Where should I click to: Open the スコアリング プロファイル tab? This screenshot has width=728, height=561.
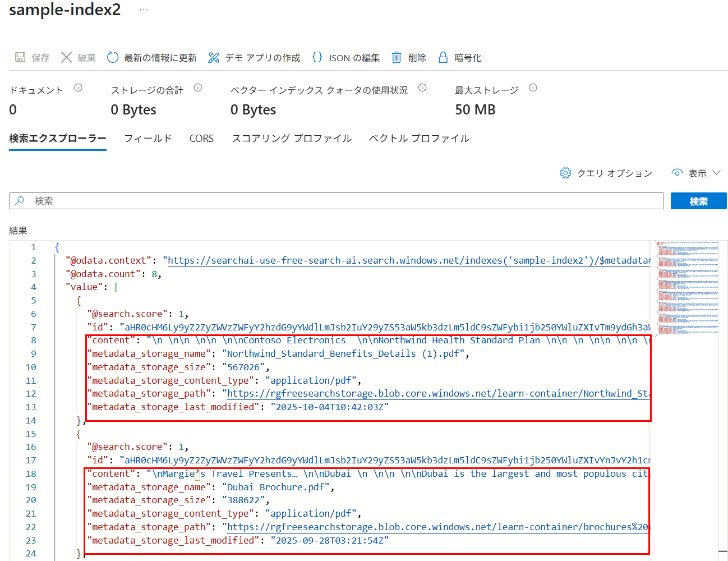click(x=292, y=138)
